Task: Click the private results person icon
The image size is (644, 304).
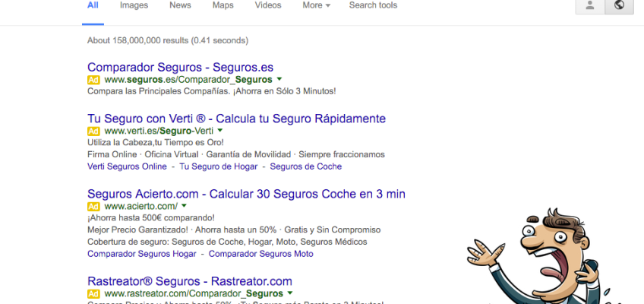Action: (590, 6)
